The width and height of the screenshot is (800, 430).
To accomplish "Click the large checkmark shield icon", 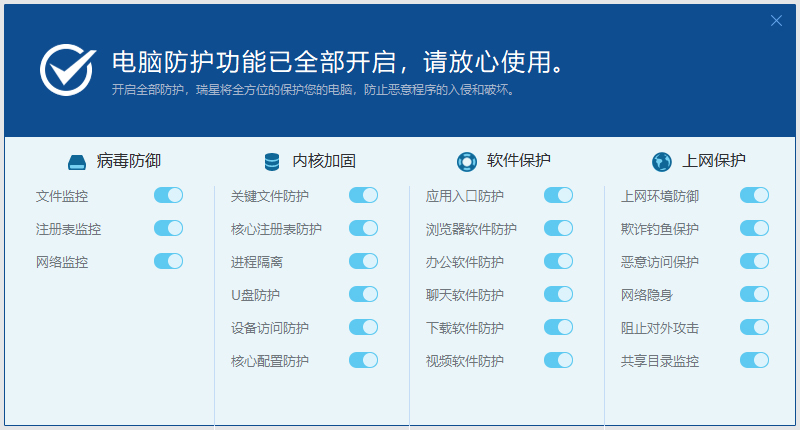I will pyautogui.click(x=67, y=68).
